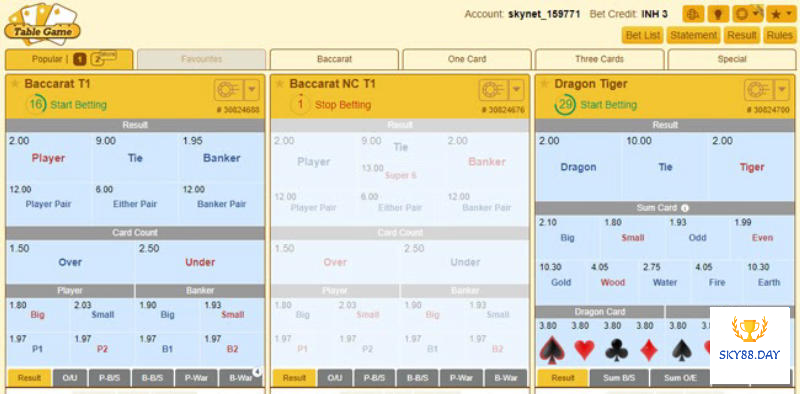Open the Favourites tab
Image resolution: width=800 pixels, height=394 pixels.
click(x=202, y=59)
